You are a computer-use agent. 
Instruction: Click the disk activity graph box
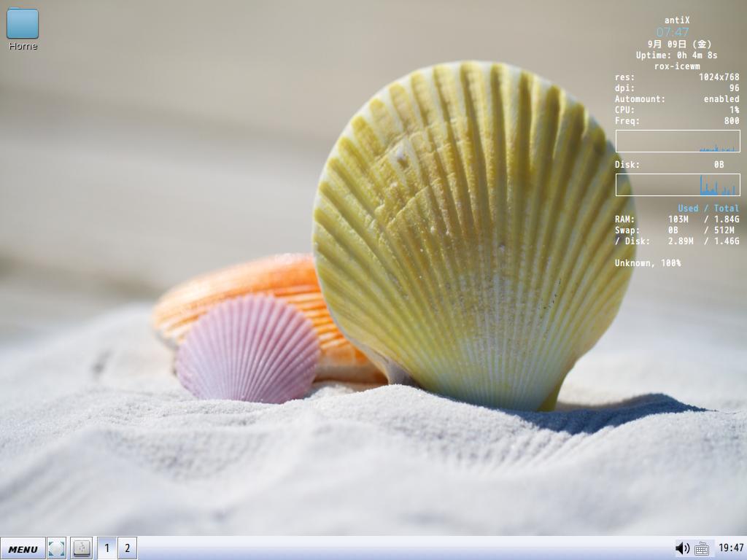678,184
